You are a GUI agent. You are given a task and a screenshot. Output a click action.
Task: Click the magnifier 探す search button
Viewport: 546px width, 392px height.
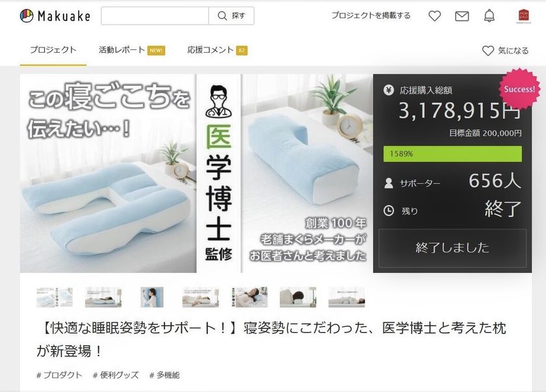tap(231, 16)
